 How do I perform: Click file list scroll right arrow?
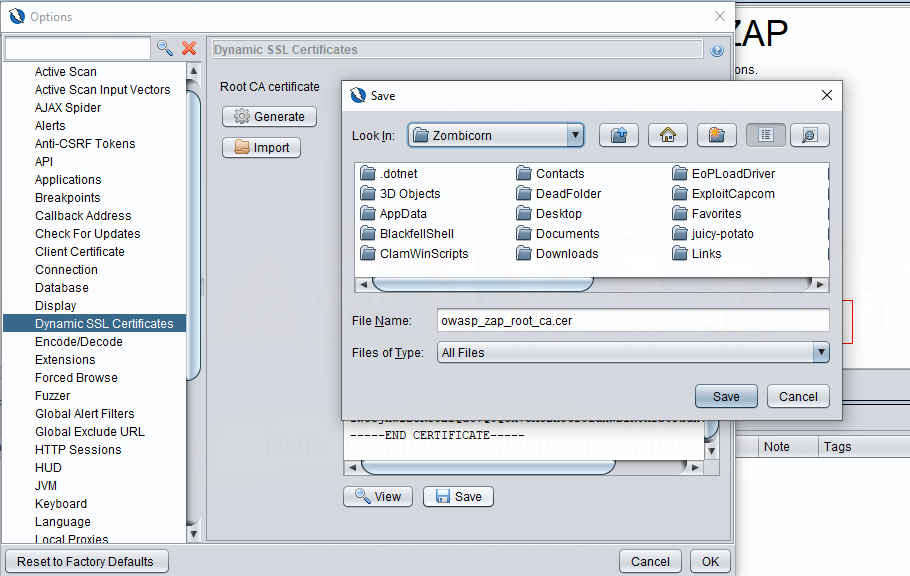tap(820, 285)
